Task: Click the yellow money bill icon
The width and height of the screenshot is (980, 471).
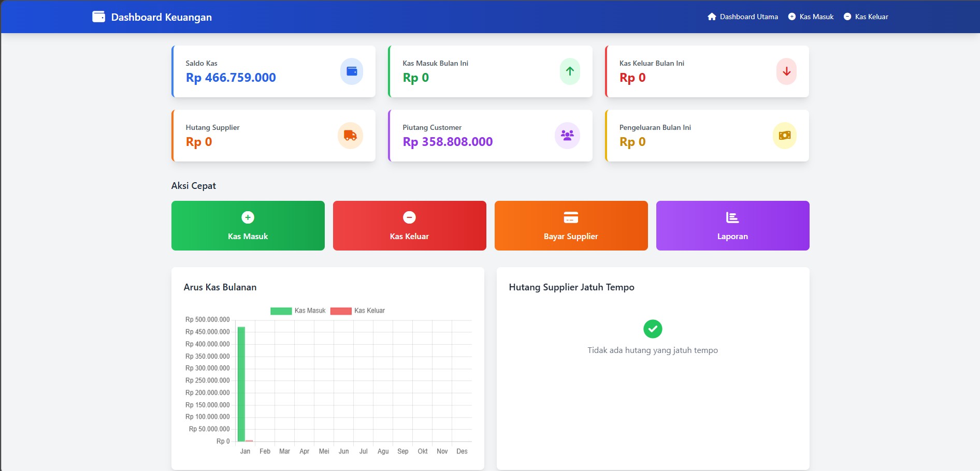Action: pos(784,136)
